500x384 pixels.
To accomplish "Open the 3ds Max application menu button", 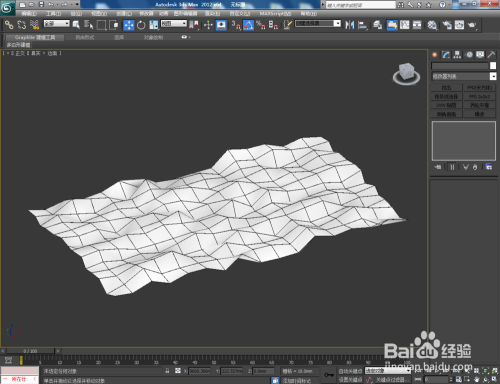I will pyautogui.click(x=7, y=7).
